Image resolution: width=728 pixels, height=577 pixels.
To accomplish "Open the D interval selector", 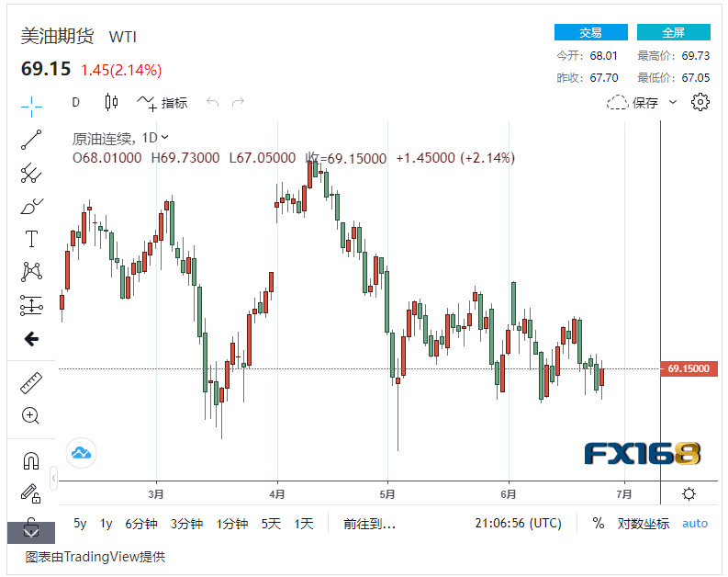I will [x=75, y=102].
